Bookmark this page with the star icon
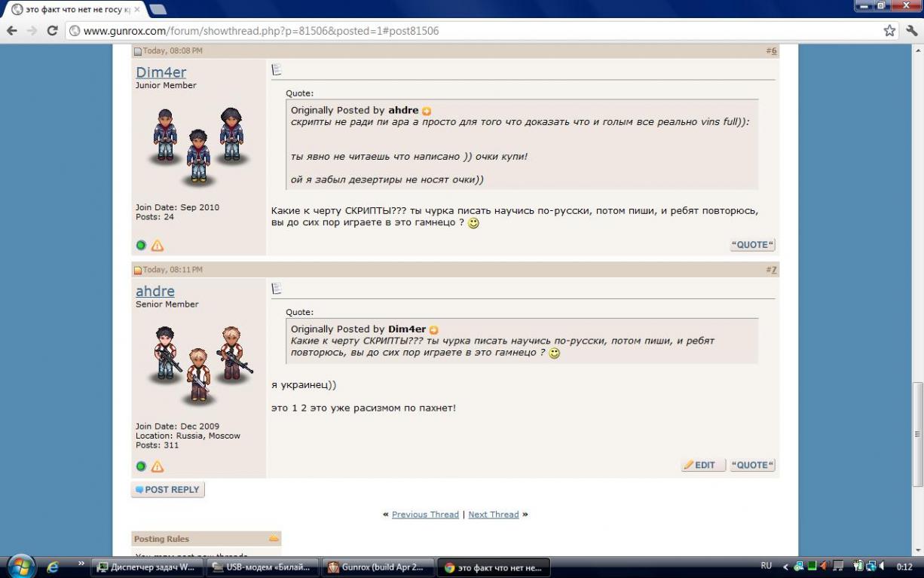Screen dimensions: 924x578 [889, 31]
